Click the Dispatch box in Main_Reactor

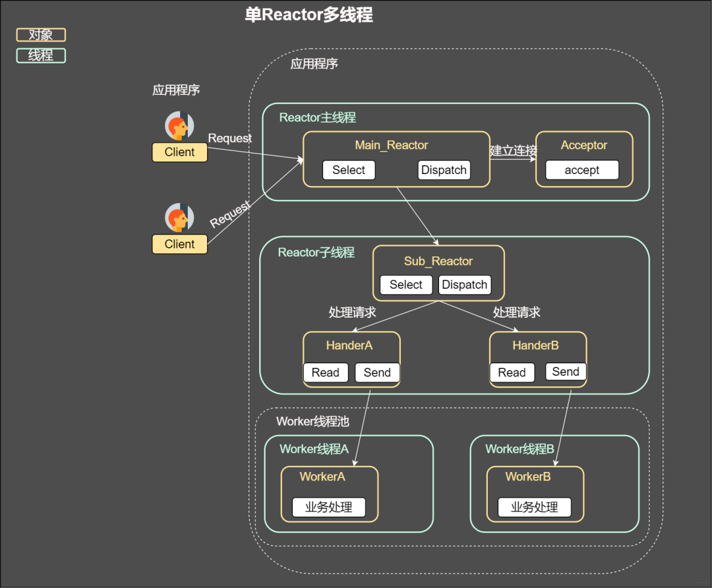pos(444,170)
